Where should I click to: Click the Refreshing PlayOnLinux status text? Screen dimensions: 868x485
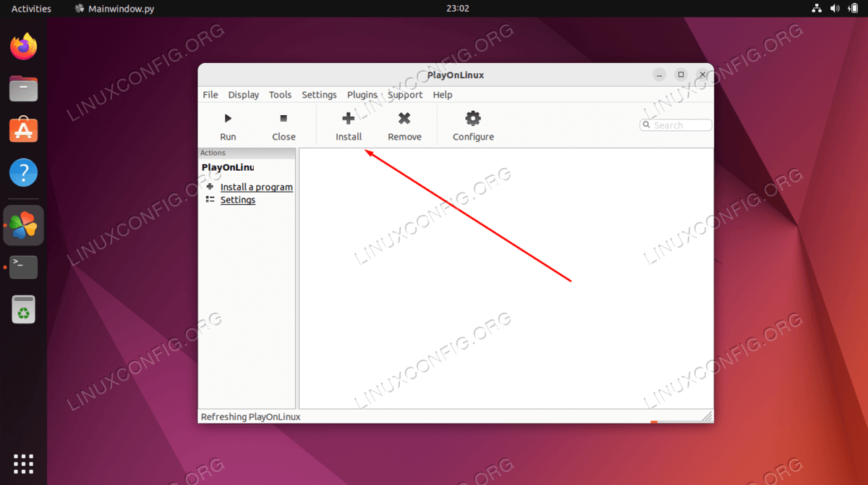(x=250, y=417)
